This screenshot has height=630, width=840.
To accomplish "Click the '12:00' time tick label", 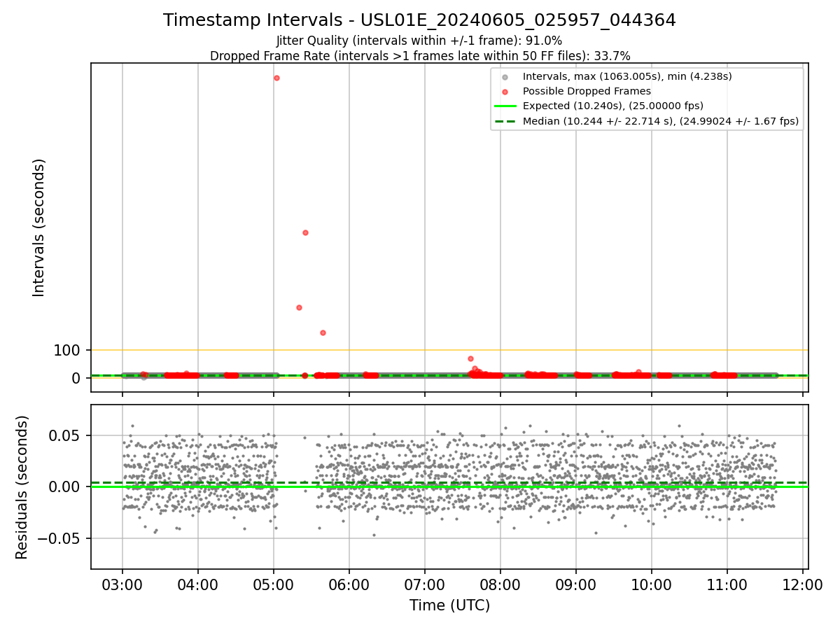I will [803, 585].
